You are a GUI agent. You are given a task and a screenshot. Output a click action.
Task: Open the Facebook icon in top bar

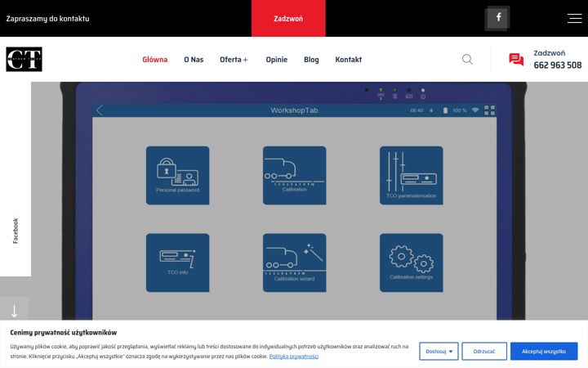(497, 18)
